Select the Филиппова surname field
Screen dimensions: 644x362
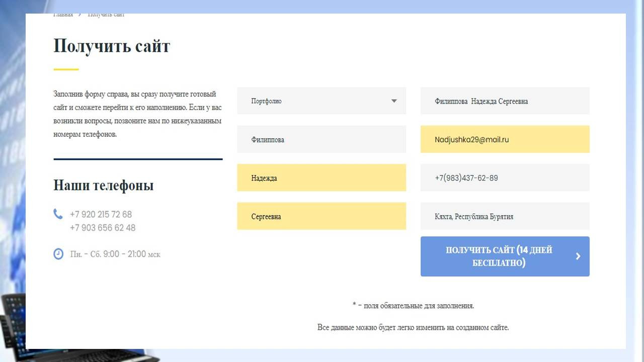click(321, 140)
